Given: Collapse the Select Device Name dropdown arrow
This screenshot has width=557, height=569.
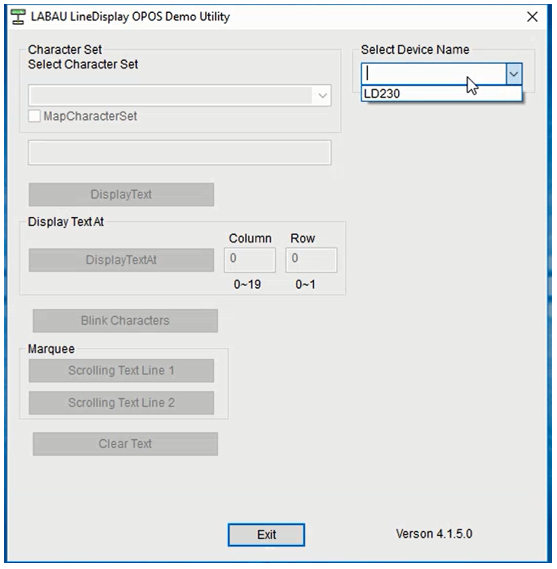Looking at the screenshot, I should pyautogui.click(x=513, y=74).
